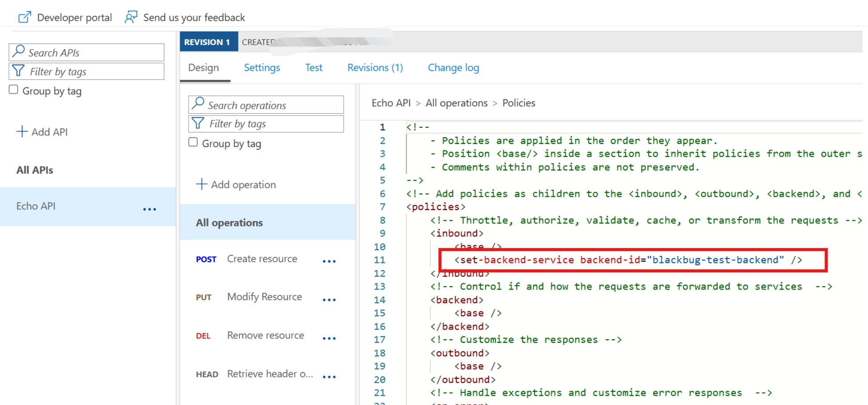Open ellipsis menu for Create resource operation

point(329,261)
